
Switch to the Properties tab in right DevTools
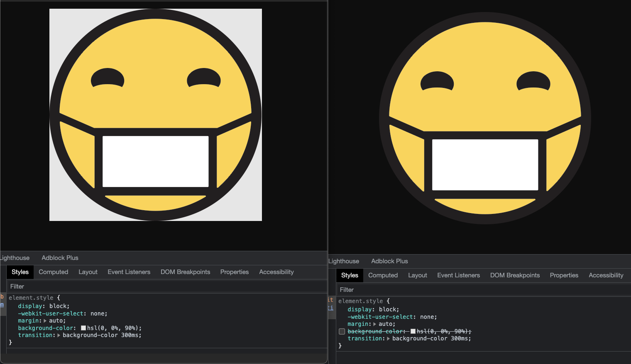(x=564, y=275)
